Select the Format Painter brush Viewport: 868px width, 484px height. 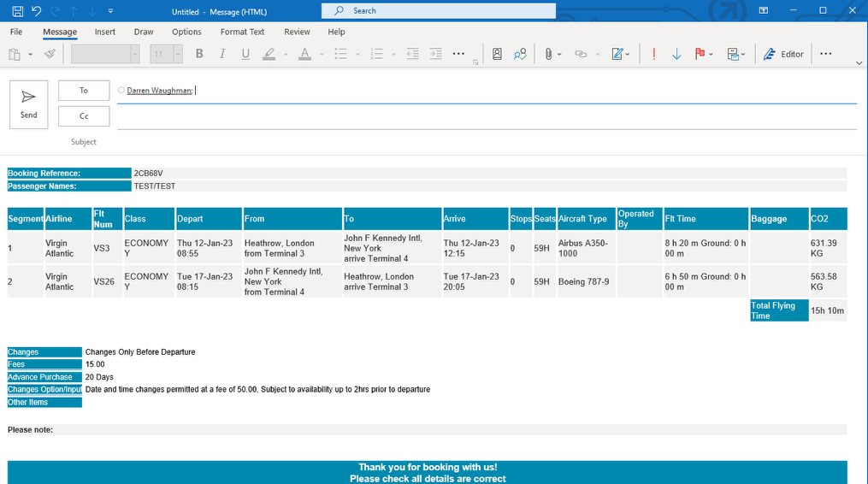[x=50, y=54]
